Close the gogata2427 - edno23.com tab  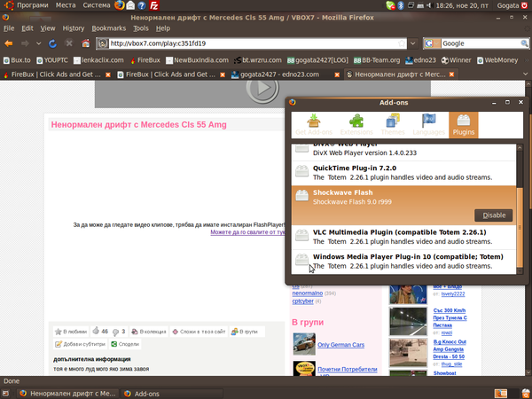[337, 74]
